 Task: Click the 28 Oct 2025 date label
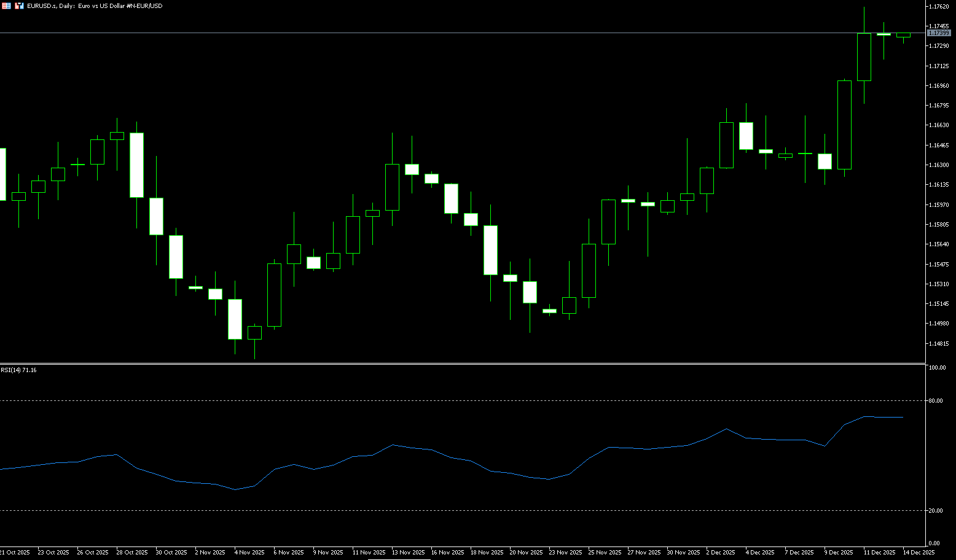tap(131, 553)
